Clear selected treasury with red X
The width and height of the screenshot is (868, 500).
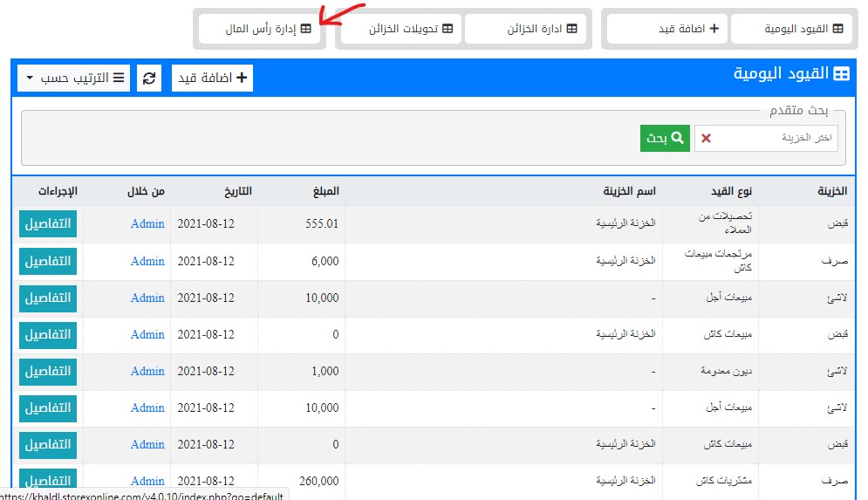click(x=706, y=138)
